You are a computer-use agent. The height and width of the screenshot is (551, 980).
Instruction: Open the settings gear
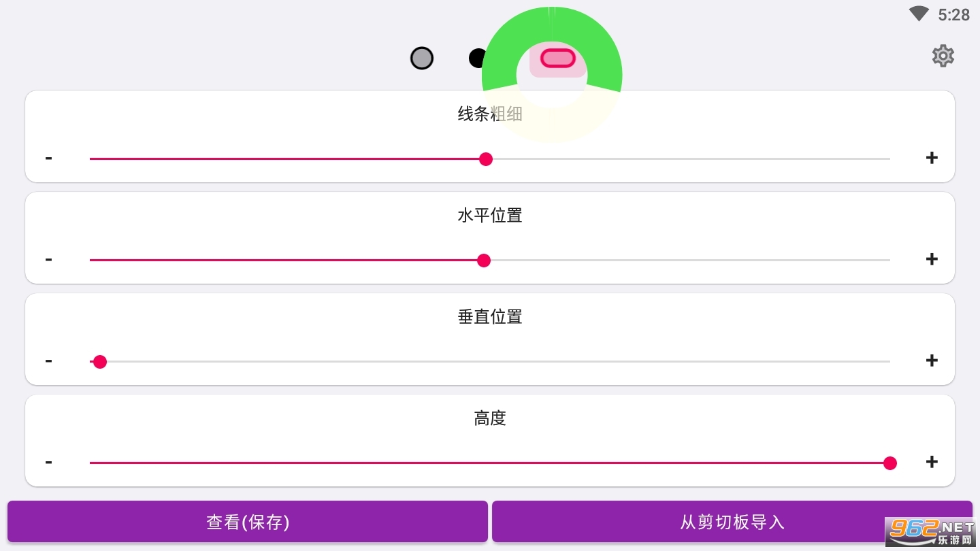click(943, 56)
